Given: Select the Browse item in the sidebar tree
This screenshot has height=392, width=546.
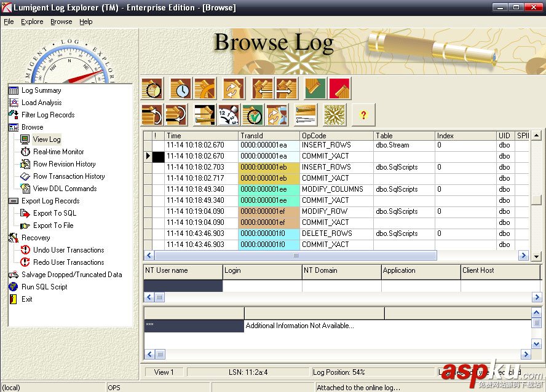Looking at the screenshot, I should pos(33,127).
